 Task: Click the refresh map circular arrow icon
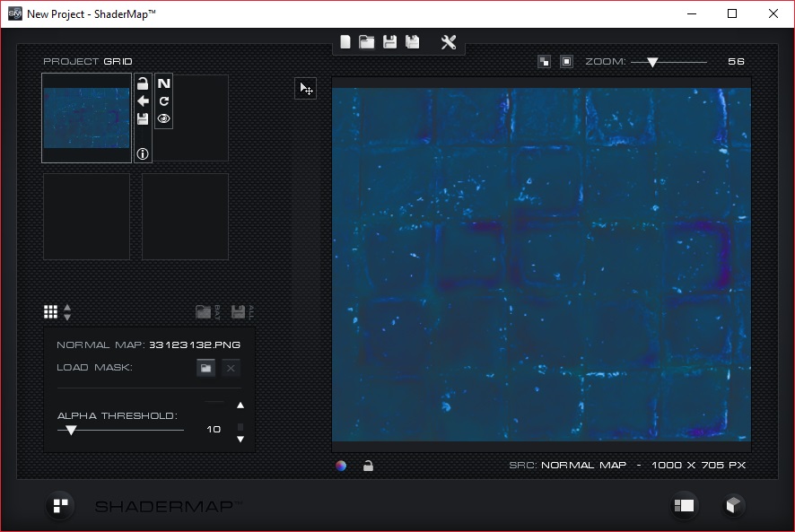(164, 100)
